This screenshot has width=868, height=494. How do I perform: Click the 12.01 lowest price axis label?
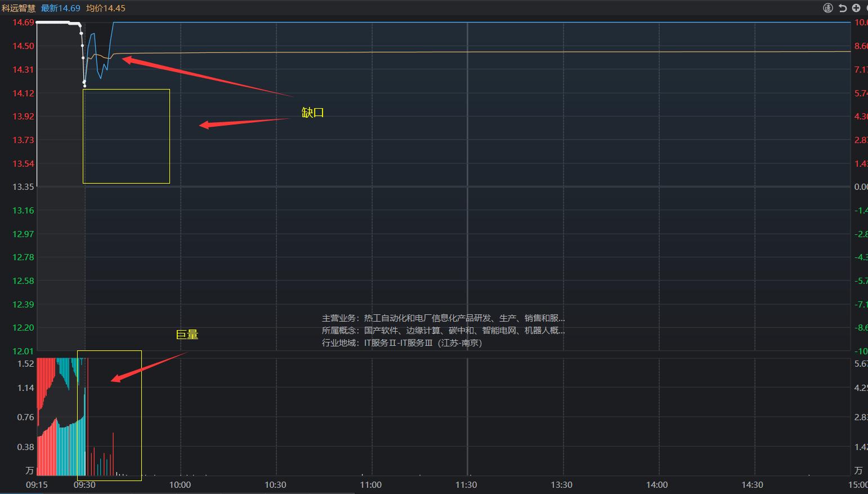click(23, 351)
